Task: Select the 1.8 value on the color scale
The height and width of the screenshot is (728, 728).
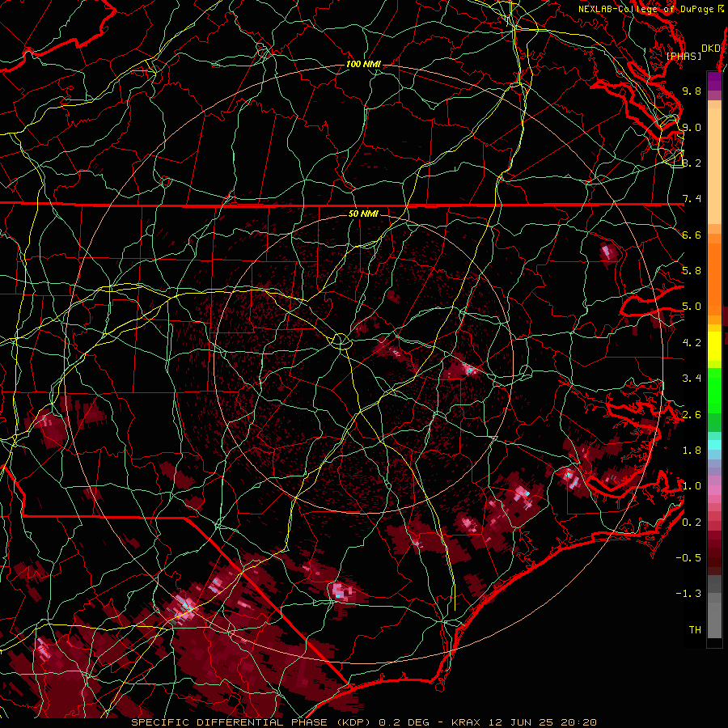Action: pyautogui.click(x=692, y=451)
